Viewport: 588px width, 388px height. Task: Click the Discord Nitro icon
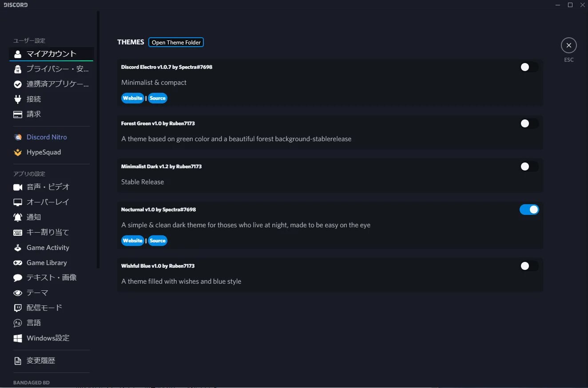pos(18,137)
